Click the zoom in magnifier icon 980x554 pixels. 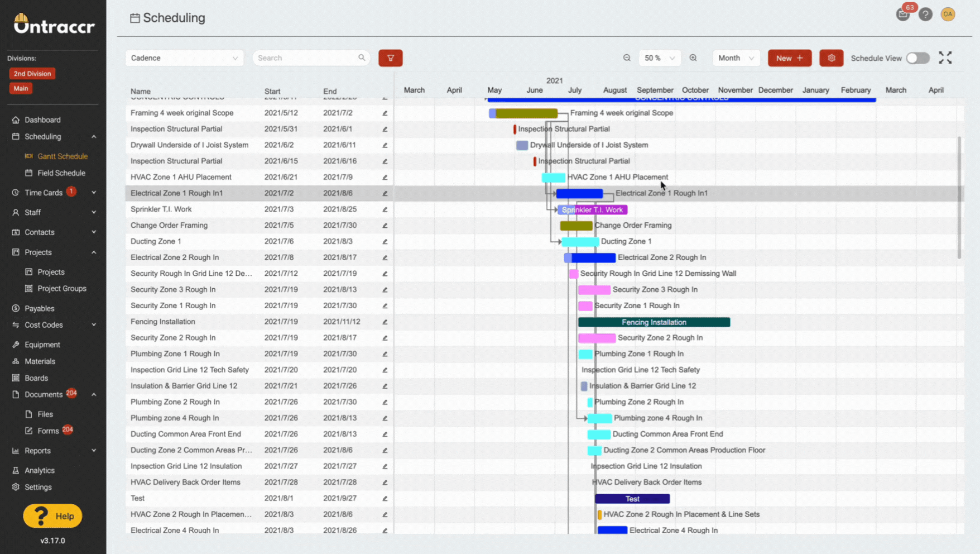(x=693, y=58)
